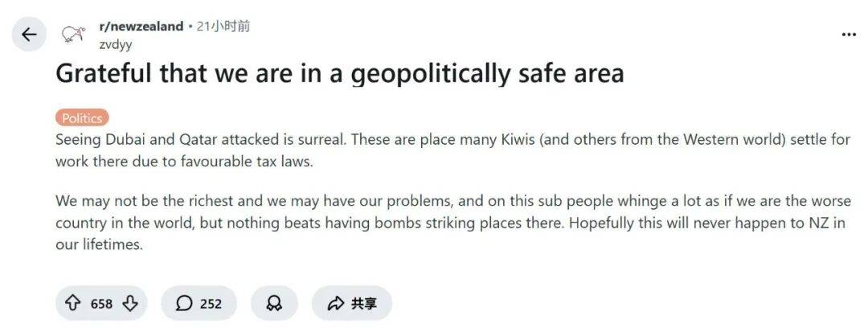Downvote the post

click(131, 303)
